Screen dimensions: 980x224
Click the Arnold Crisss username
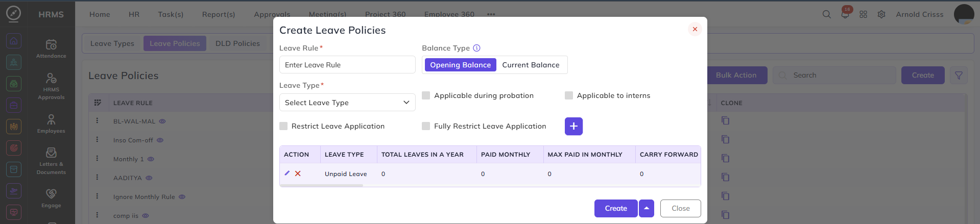click(919, 14)
